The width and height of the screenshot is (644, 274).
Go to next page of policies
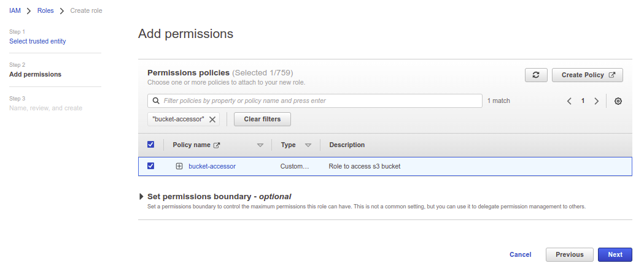[x=596, y=101]
